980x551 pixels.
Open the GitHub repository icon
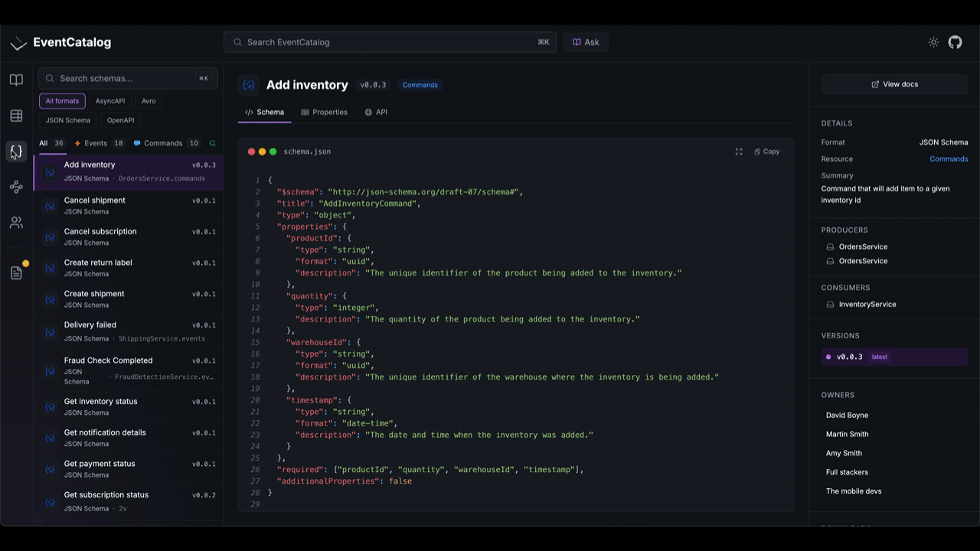point(955,43)
